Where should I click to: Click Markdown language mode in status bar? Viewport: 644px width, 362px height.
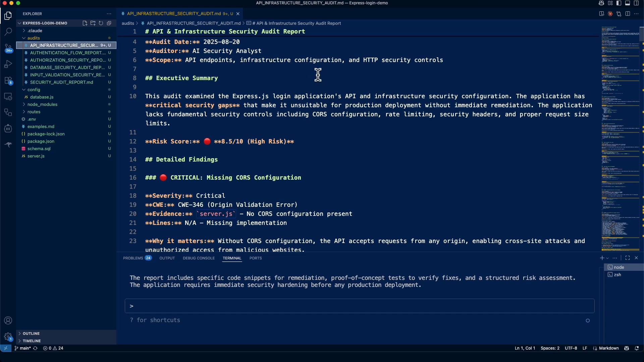[609, 348]
